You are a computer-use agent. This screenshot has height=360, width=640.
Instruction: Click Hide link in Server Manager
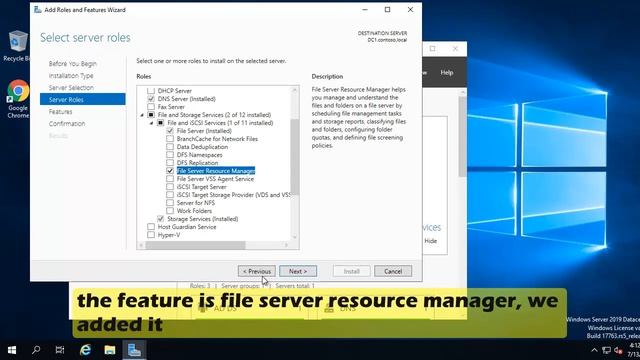[x=431, y=241]
